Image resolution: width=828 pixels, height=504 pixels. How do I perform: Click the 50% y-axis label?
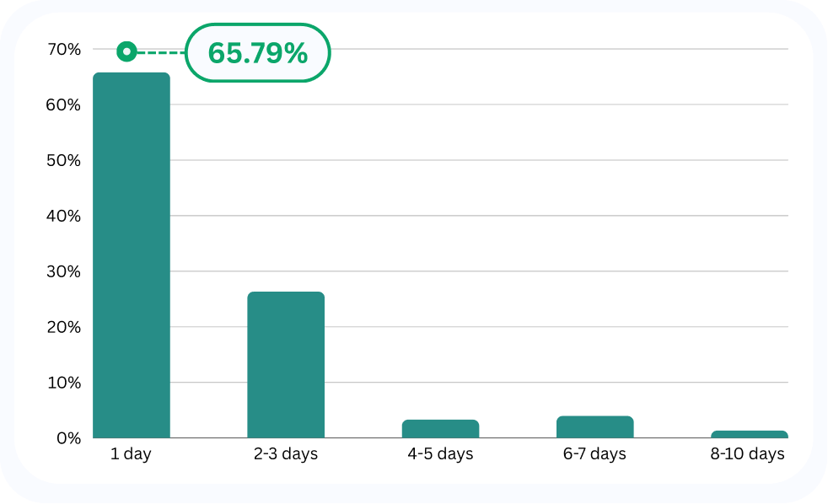(63, 160)
